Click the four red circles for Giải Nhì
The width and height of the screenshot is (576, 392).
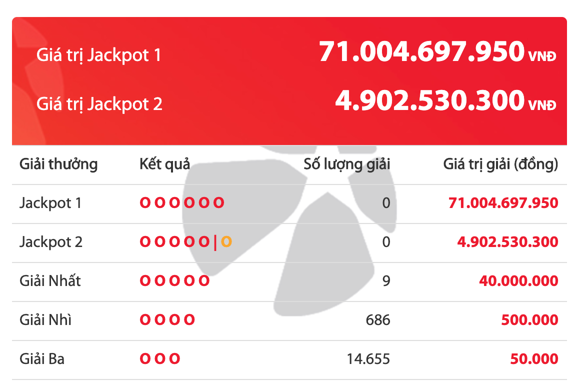[167, 320]
